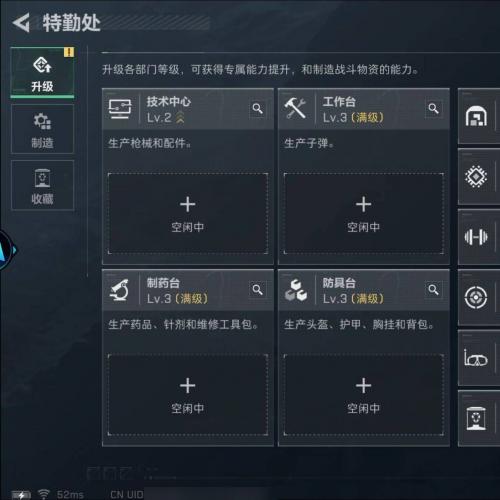Open the 收藏 tab

click(42, 185)
